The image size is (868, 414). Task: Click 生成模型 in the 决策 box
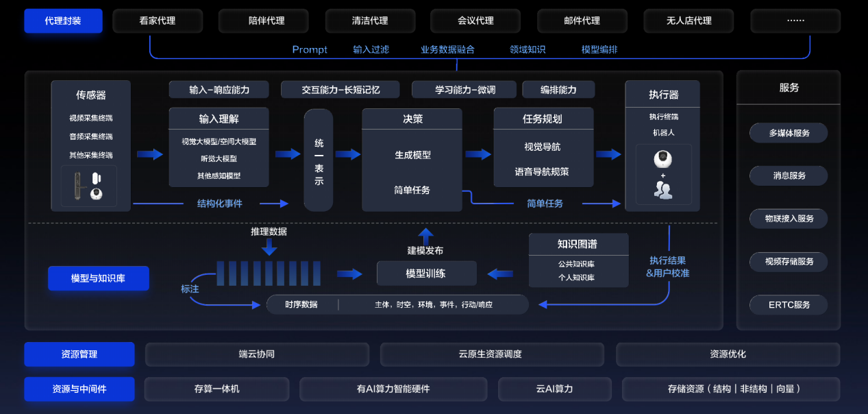click(412, 155)
